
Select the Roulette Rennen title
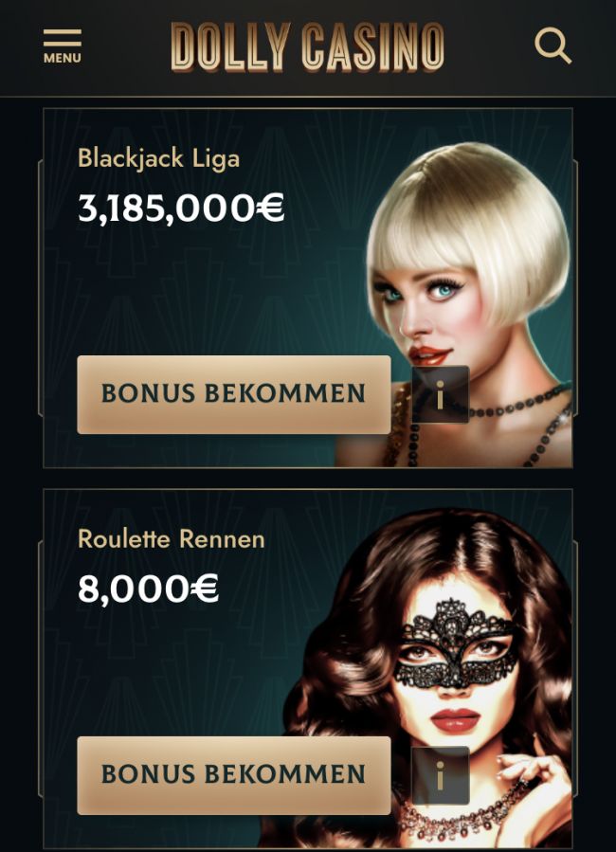172,539
